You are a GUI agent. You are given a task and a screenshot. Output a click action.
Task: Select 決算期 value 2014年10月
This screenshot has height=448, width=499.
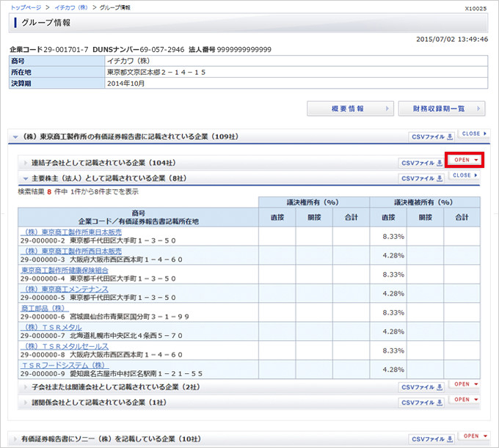tap(126, 84)
